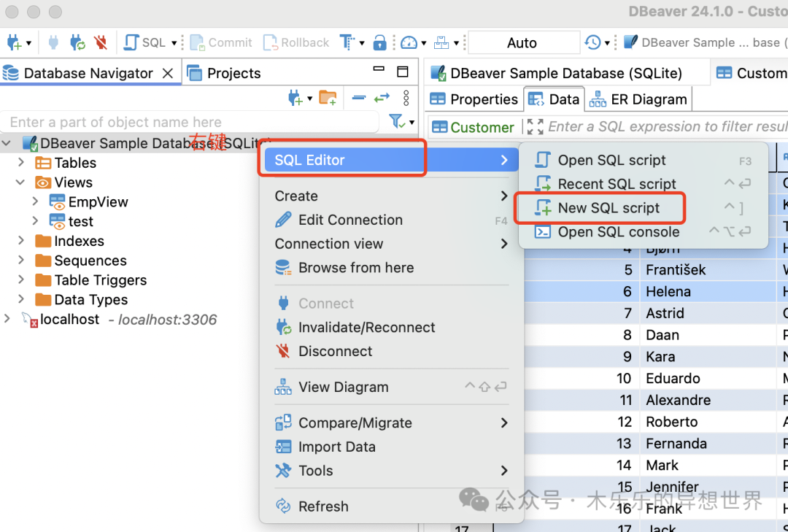Choose Refresh from context menu
Screen dimensions: 788x532
point(392,506)
